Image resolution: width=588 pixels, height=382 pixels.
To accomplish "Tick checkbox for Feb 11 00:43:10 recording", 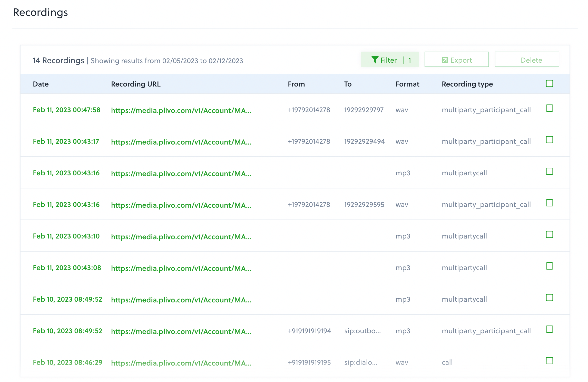I will pos(549,234).
